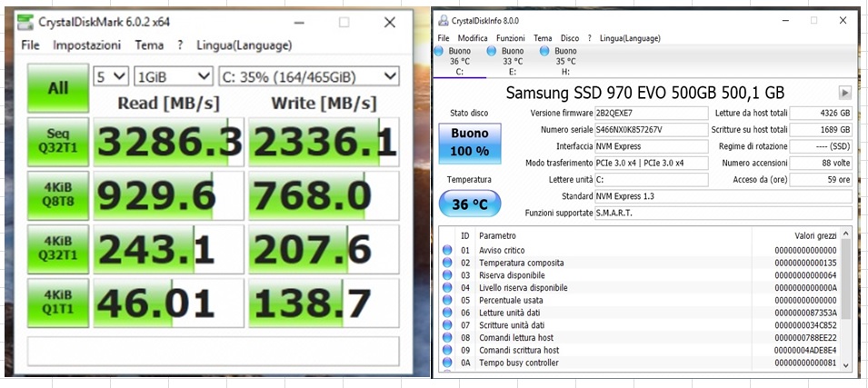Click the 4KiB Q8T8 write result 768.0
The width and height of the screenshot is (868, 388).
click(x=324, y=195)
